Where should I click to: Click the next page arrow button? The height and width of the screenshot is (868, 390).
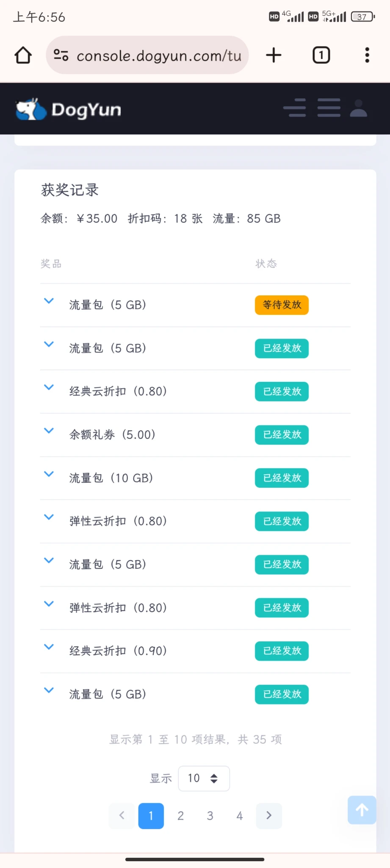point(269,816)
